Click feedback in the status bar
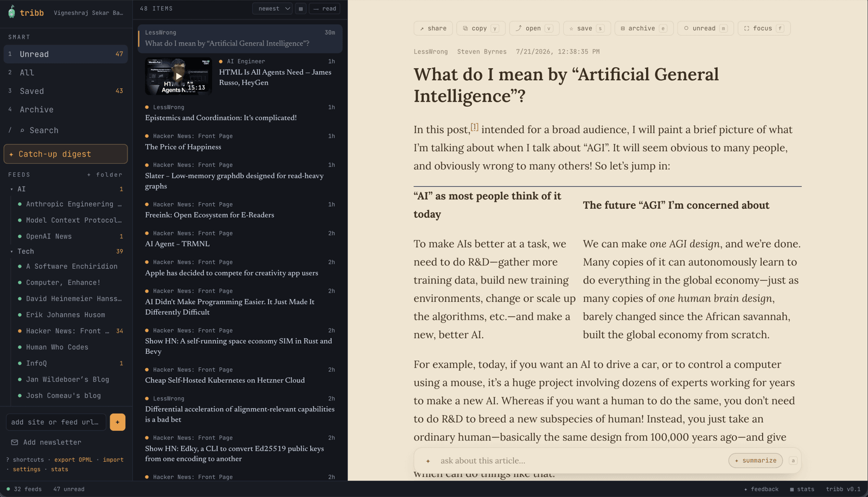 point(761,489)
